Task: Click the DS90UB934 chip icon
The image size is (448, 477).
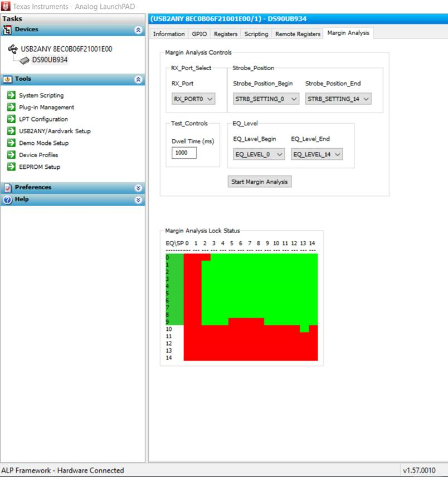Action: pyautogui.click(x=25, y=61)
